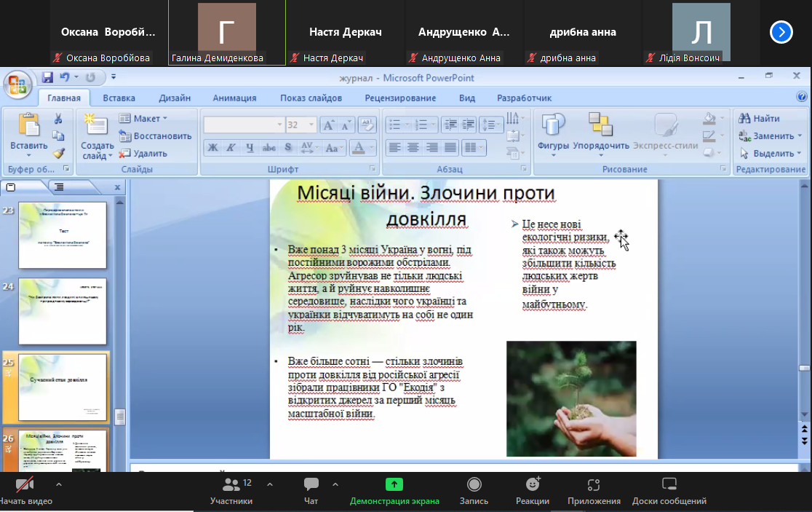The height and width of the screenshot is (512, 812).
Task: Click the Office button orb
Action: coord(17,84)
